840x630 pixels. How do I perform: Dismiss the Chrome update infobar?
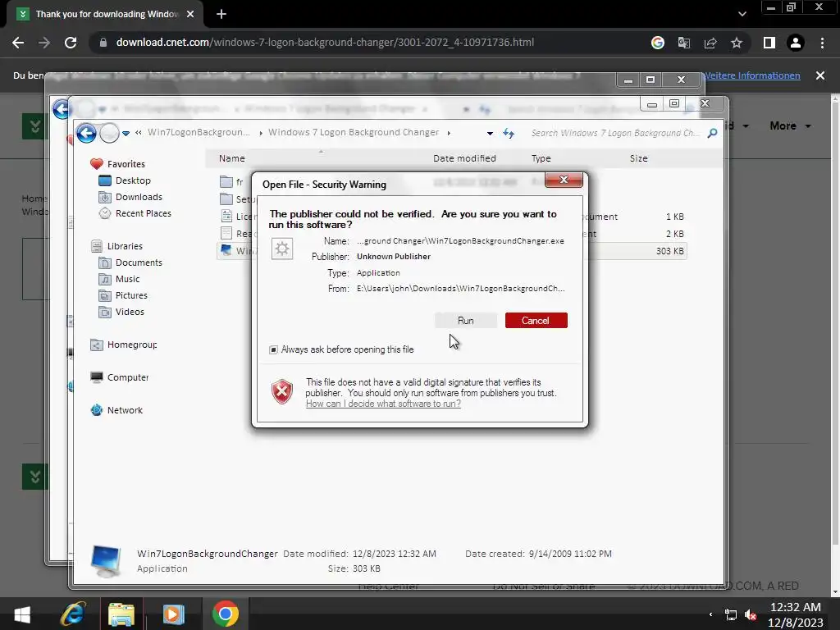click(820, 75)
